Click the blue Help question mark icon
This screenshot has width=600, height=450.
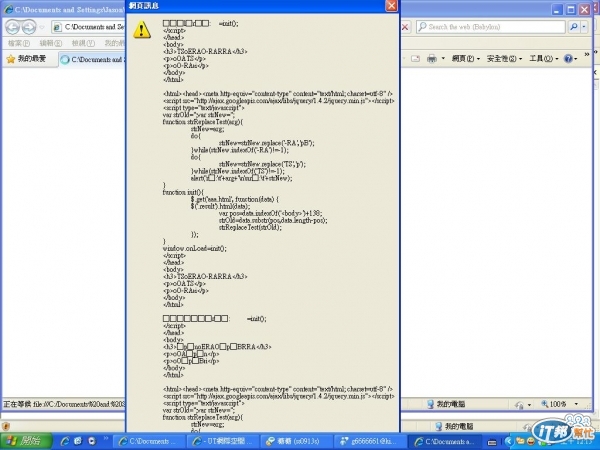click(568, 59)
